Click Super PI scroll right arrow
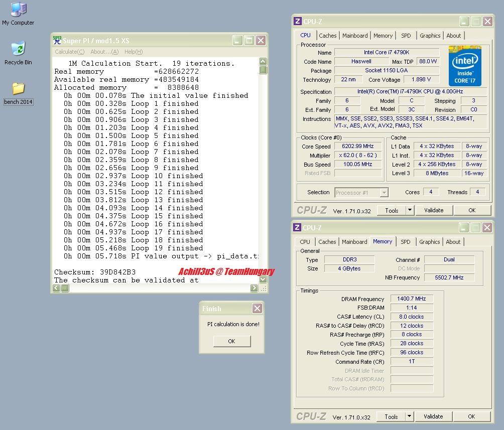This screenshot has height=430, width=504. point(254,288)
